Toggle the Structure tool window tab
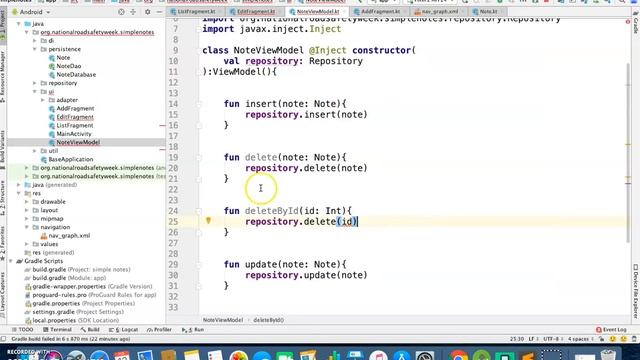640x360 pixels. 3,198
